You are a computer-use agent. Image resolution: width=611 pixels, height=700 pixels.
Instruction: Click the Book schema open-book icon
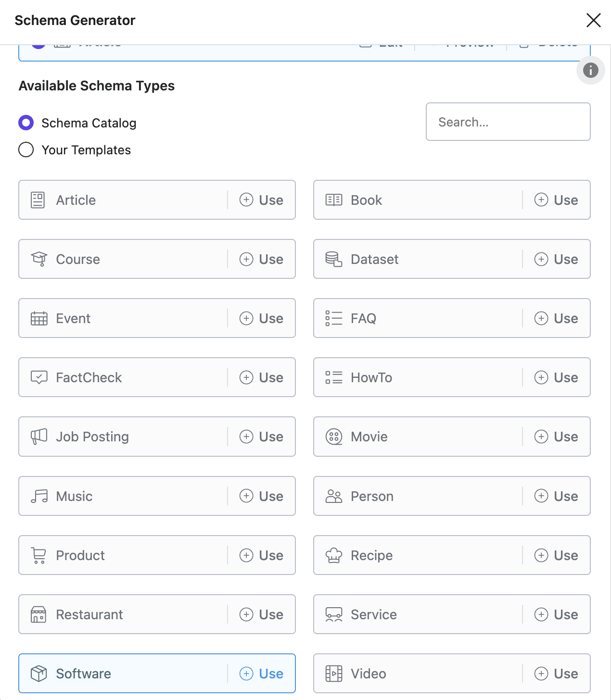tap(333, 200)
